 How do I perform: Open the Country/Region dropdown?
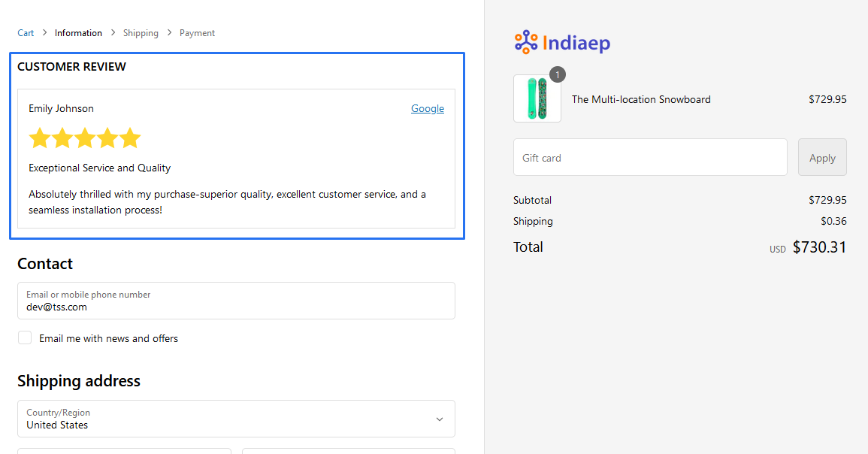[235, 419]
